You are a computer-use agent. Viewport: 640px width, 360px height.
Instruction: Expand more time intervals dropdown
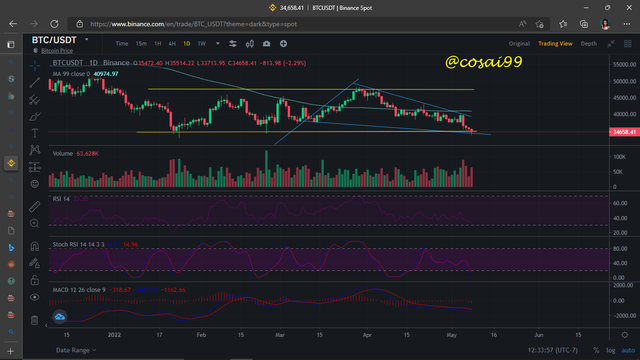pos(218,44)
